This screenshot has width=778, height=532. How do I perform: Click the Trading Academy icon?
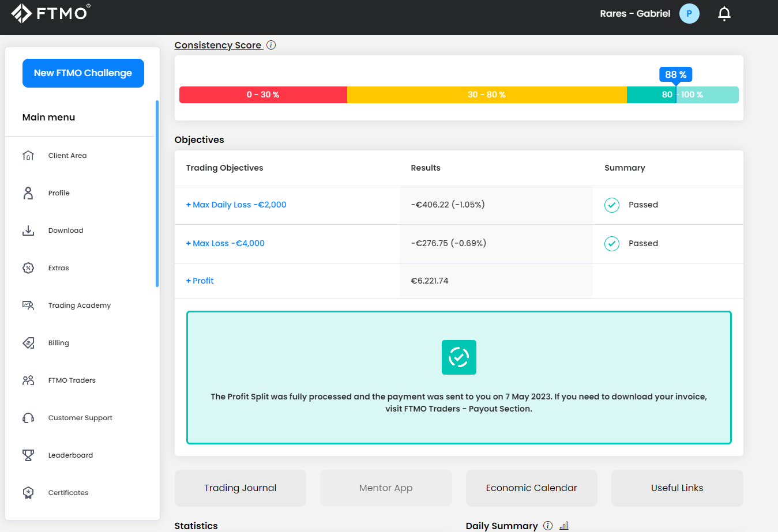coord(28,305)
